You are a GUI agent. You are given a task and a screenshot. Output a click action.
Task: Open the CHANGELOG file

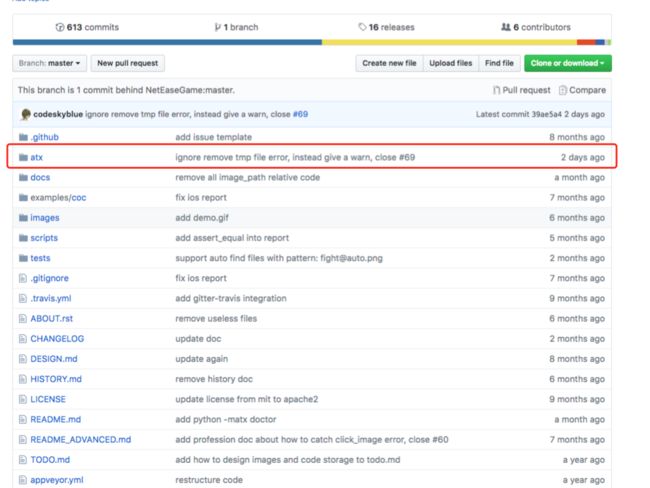(x=57, y=339)
